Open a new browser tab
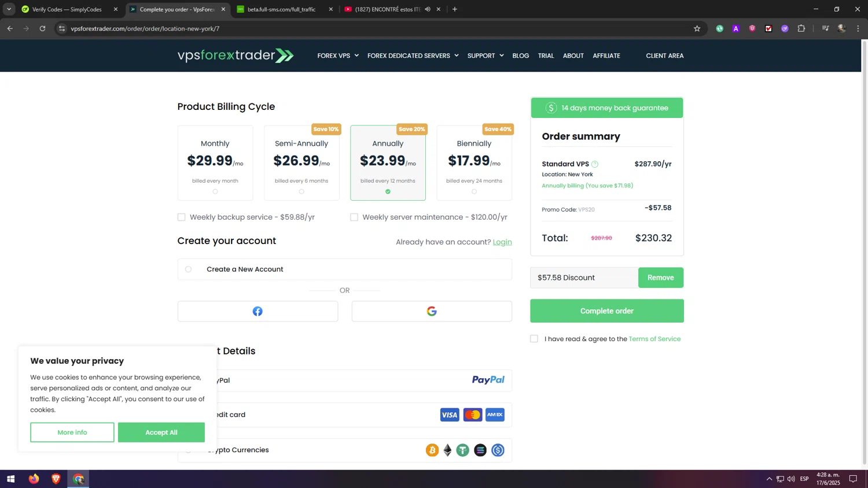 click(x=455, y=9)
